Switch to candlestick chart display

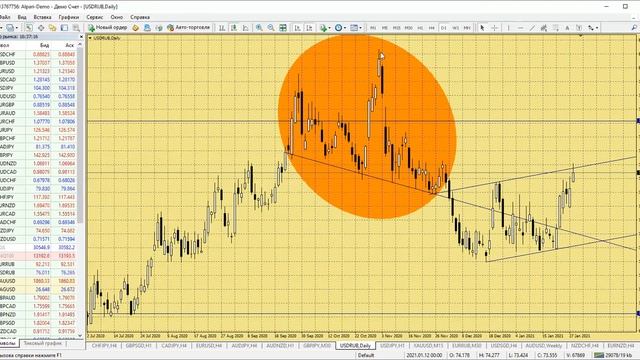233,28
